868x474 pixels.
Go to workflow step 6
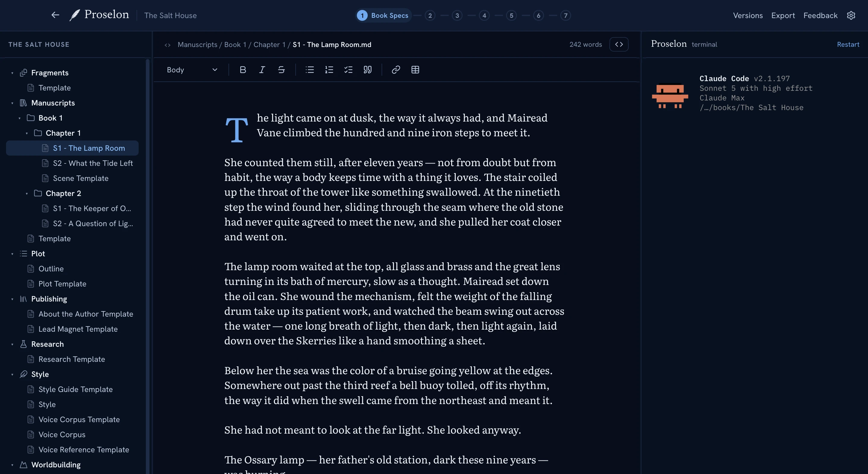pyautogui.click(x=539, y=15)
